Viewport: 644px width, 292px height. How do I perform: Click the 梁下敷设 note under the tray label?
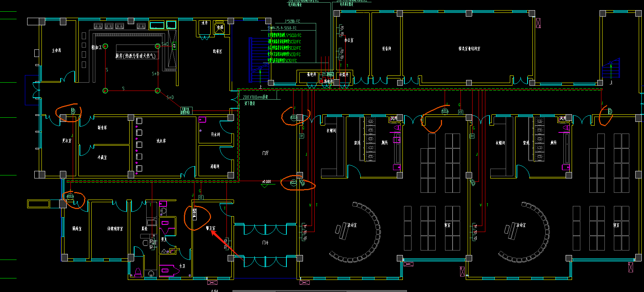pos(249,103)
